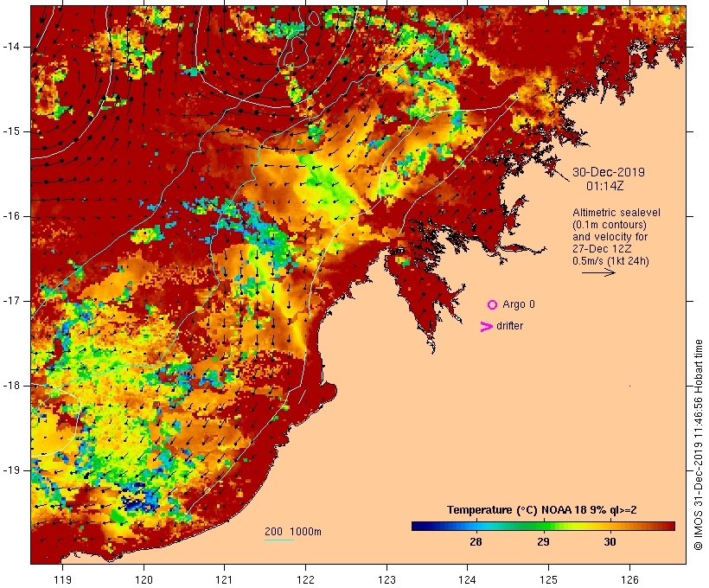Screen dimensions: 709x588
Task: Click the date text 30-Dec-2019
Action: 609,172
